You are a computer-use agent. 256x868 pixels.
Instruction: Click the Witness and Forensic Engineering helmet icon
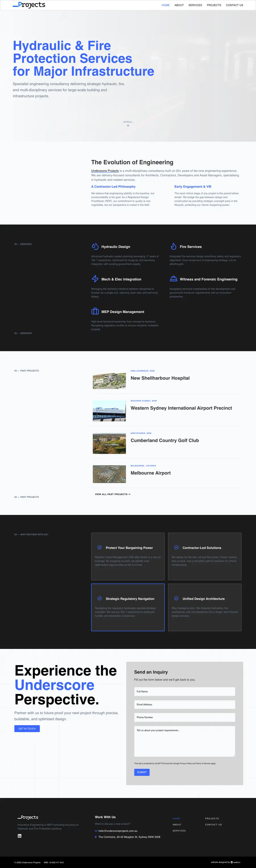pos(174,279)
